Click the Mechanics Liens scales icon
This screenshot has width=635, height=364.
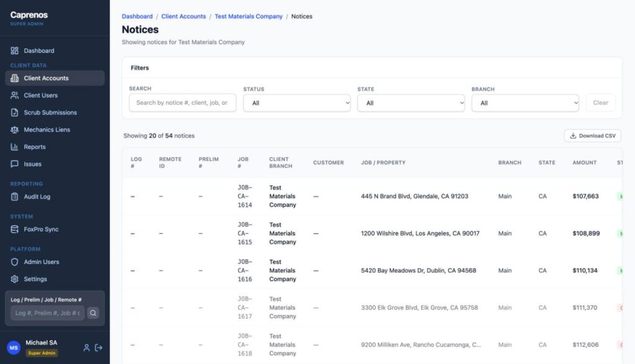(x=15, y=130)
